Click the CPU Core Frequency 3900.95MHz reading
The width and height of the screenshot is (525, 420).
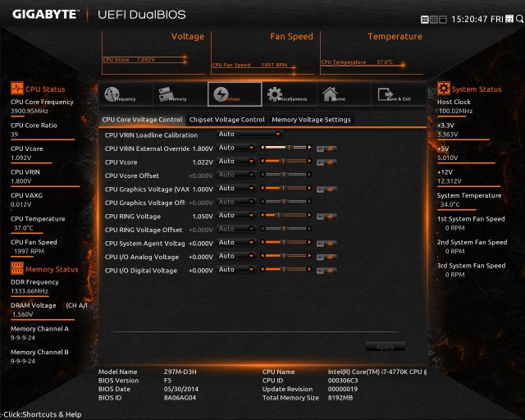pos(30,111)
